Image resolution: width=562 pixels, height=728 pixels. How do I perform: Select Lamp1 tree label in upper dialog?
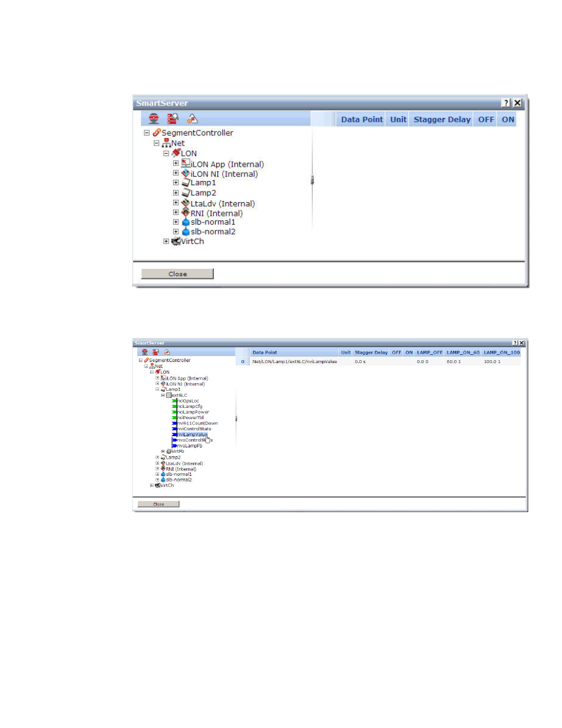pos(203,183)
